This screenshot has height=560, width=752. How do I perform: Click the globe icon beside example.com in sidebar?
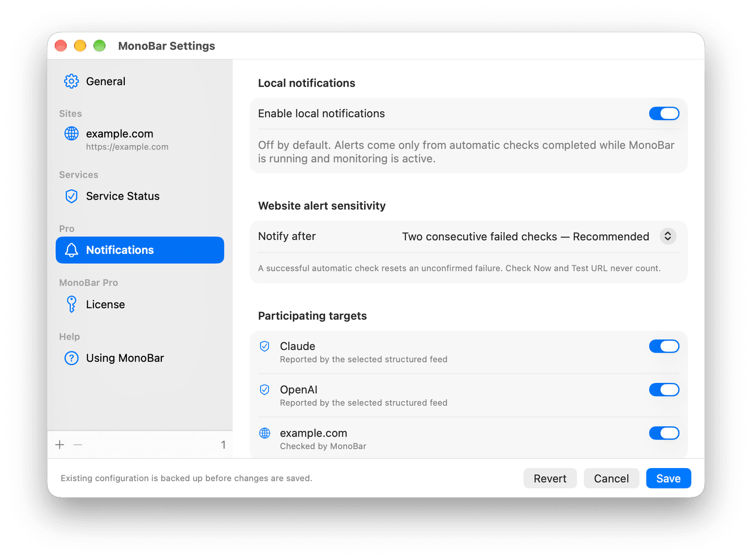72,134
